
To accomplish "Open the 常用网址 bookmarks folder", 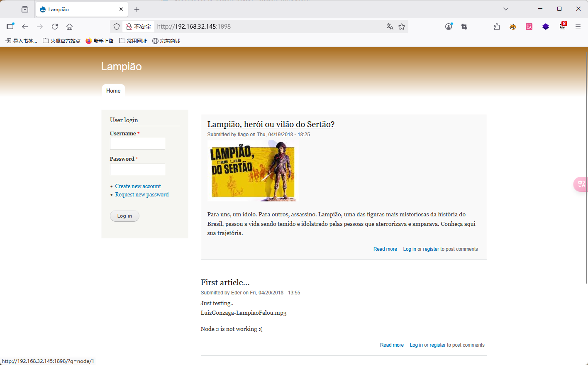I will [133, 41].
